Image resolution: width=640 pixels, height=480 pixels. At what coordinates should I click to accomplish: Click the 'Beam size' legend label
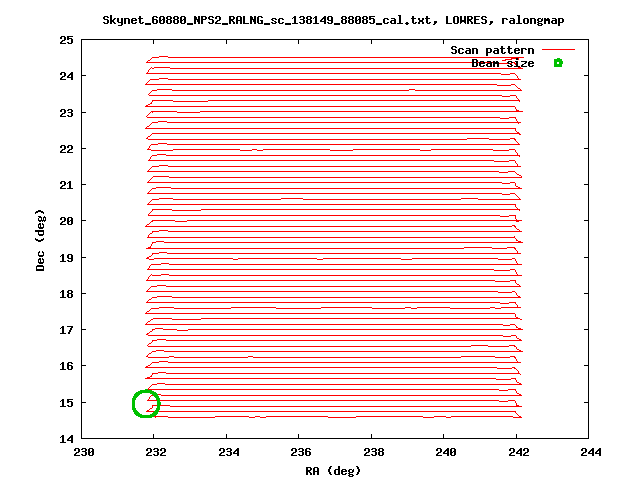(x=503, y=63)
